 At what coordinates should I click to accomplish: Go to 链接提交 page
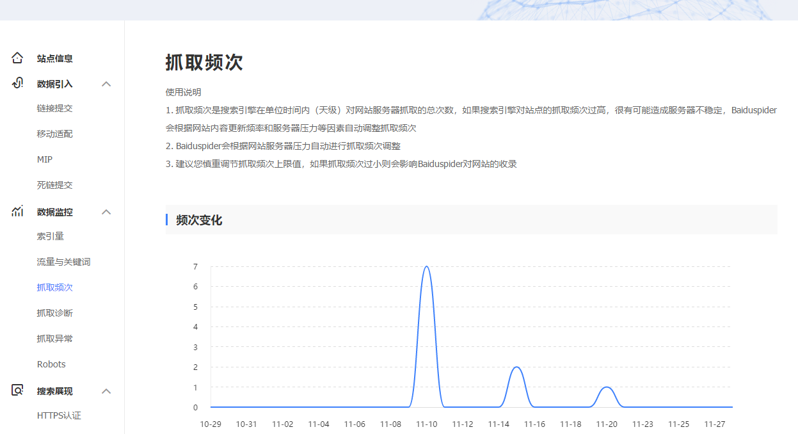(x=54, y=108)
